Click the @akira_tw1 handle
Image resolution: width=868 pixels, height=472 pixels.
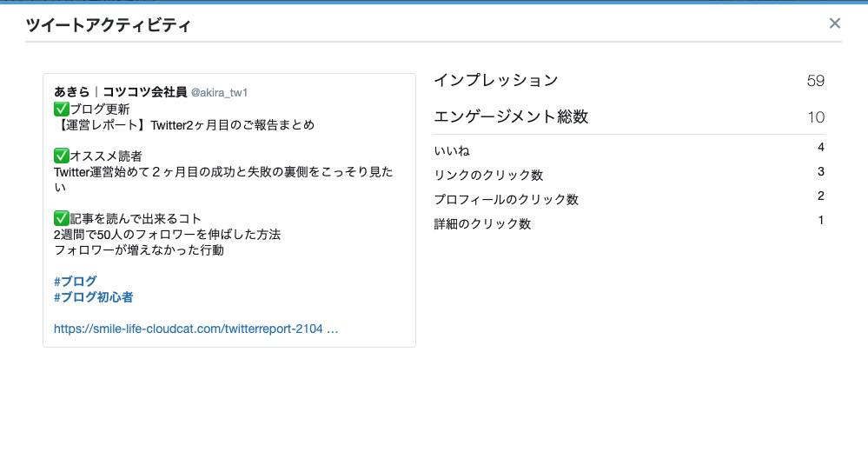(219, 93)
